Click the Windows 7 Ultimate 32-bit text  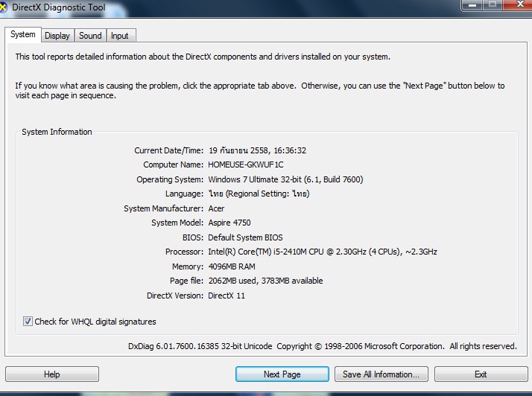[x=285, y=179]
